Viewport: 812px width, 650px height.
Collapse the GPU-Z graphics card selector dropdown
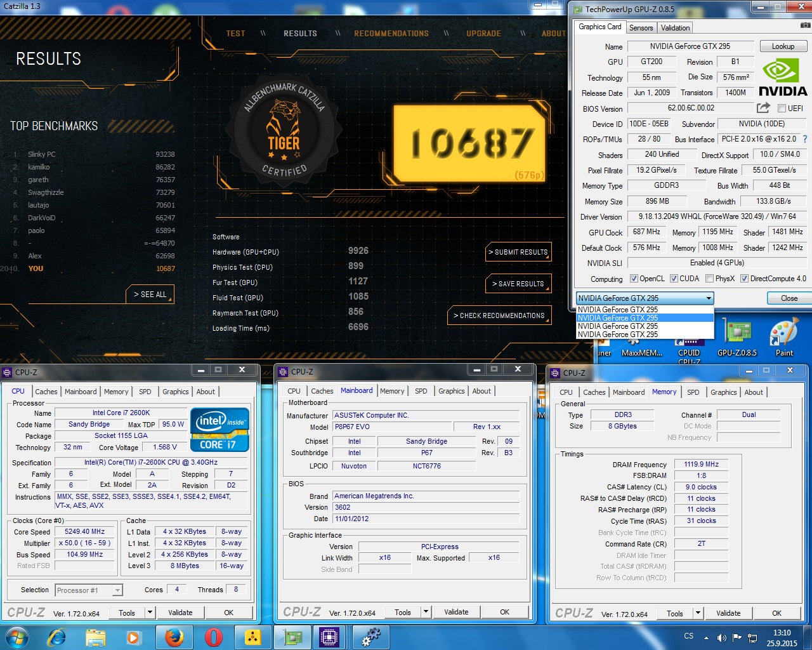pos(709,298)
